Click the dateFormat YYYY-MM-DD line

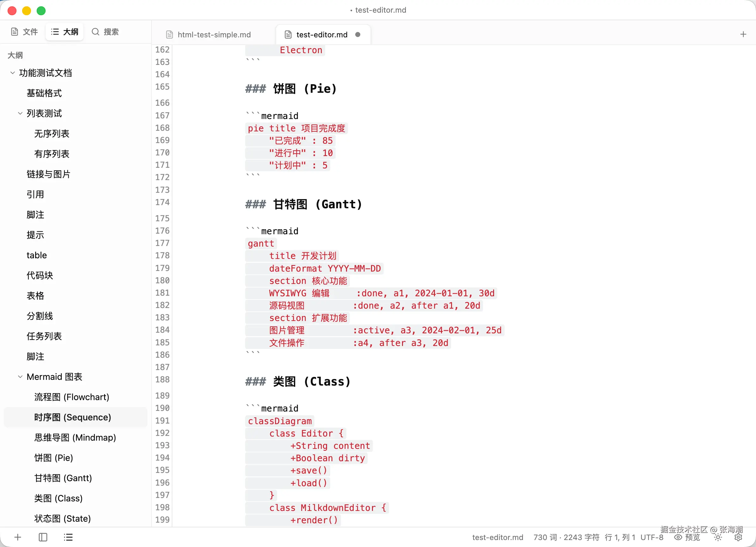point(314,268)
